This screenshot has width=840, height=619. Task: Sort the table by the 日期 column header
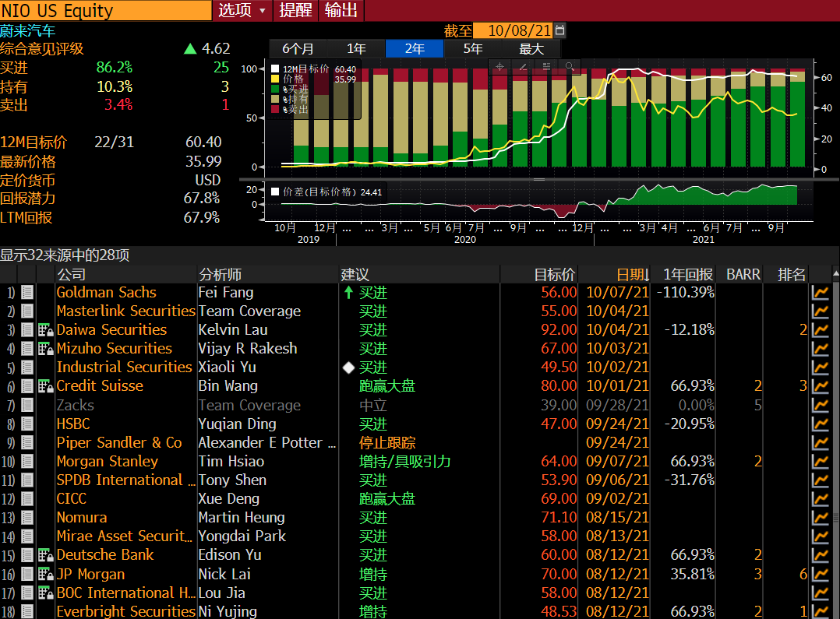[x=633, y=275]
